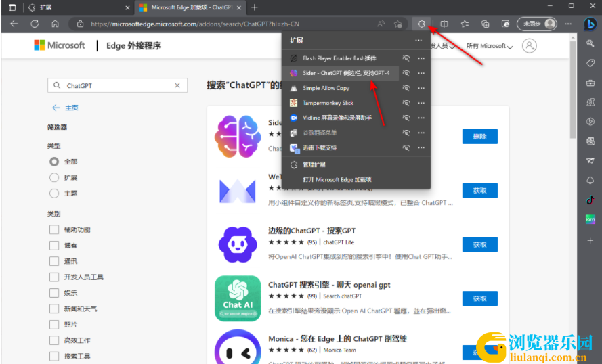Check the 辅助功能 category checkbox
This screenshot has height=364, width=602.
[54, 229]
